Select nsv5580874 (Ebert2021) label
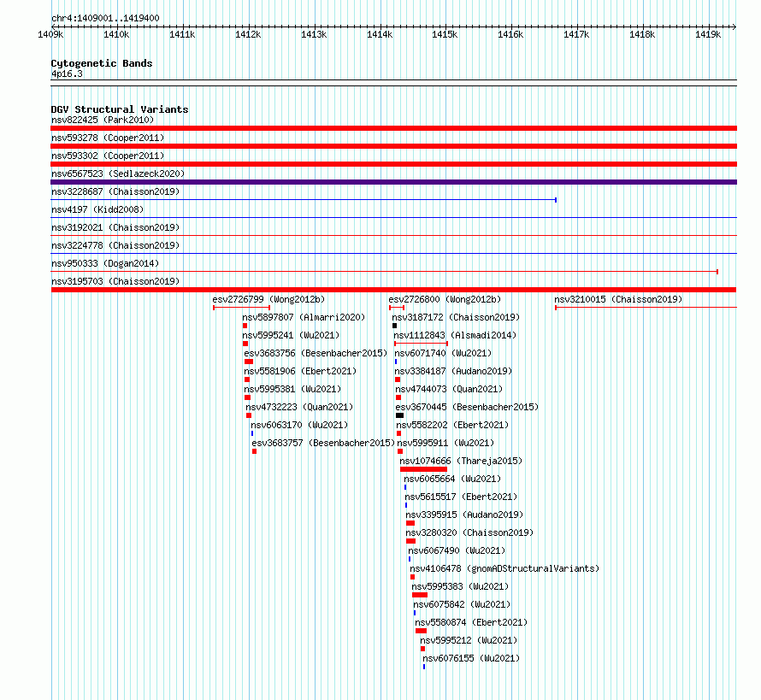 (471, 622)
